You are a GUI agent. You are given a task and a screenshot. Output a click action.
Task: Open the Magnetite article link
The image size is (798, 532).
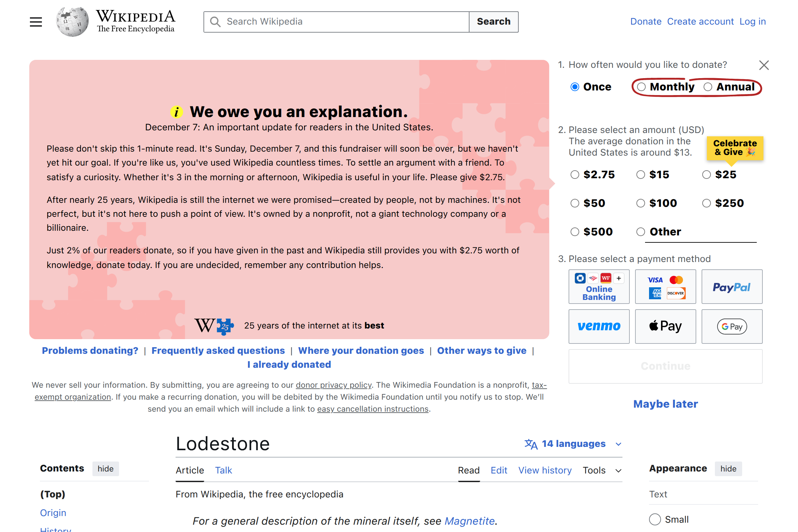coord(469,521)
